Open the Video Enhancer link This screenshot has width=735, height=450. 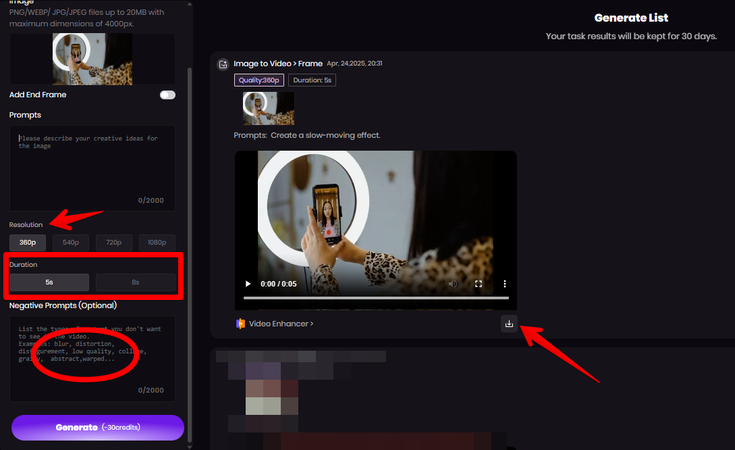pos(281,323)
